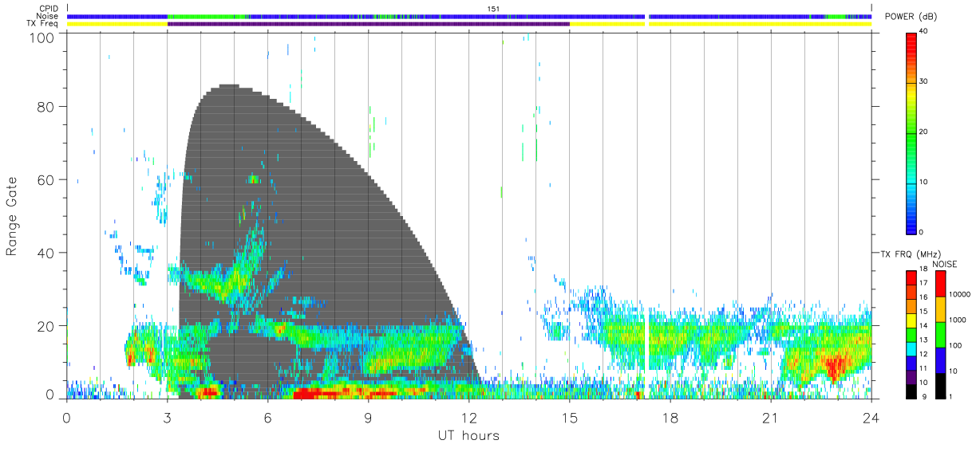The height and width of the screenshot is (452, 980).
Task: Click the noise legend label '1000'
Action: click(956, 319)
